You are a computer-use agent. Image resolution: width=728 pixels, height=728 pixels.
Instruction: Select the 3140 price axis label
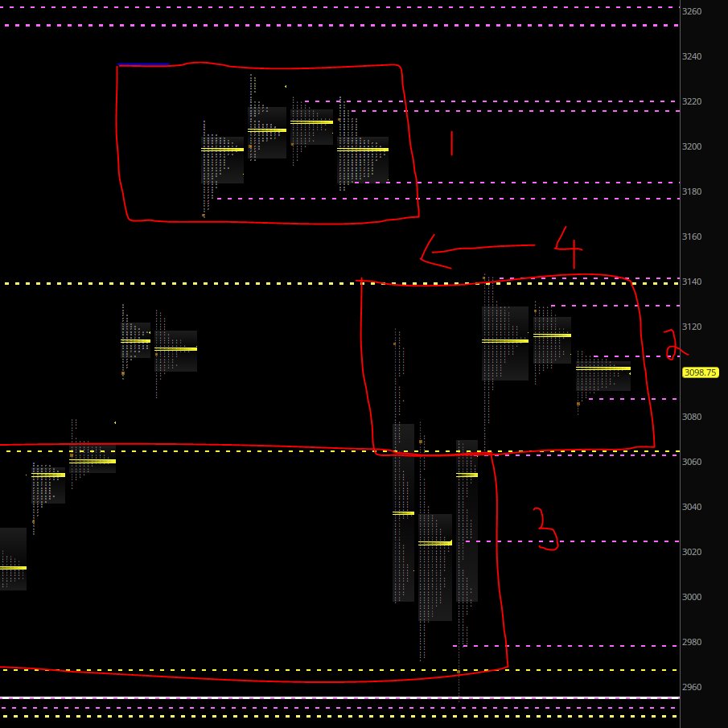coord(691,282)
